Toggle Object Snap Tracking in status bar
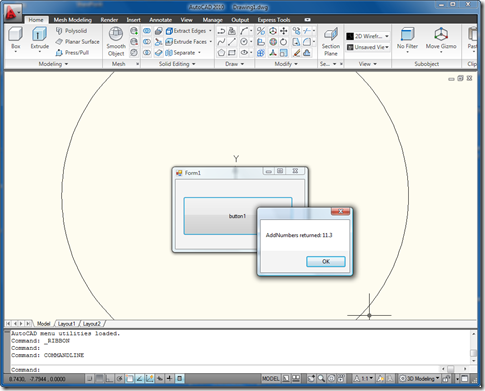This screenshot has width=485, height=391. coord(140,378)
